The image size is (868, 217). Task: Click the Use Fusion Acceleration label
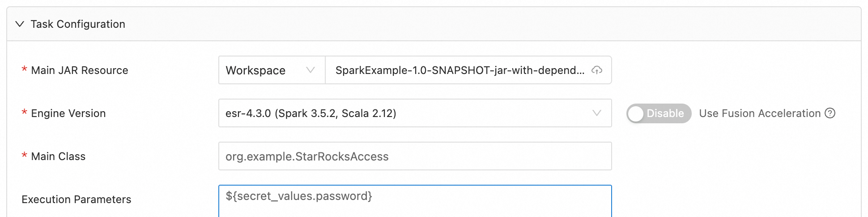click(x=760, y=113)
